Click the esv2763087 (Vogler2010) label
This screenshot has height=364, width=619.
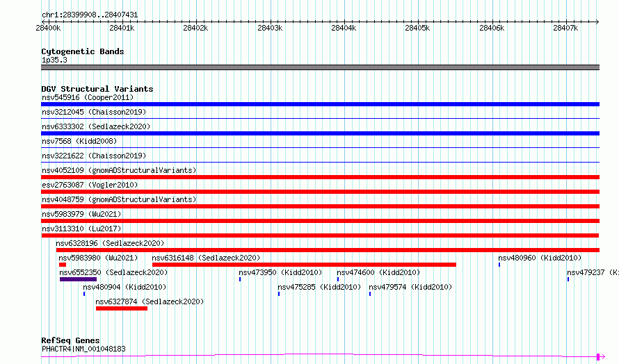pyautogui.click(x=90, y=185)
